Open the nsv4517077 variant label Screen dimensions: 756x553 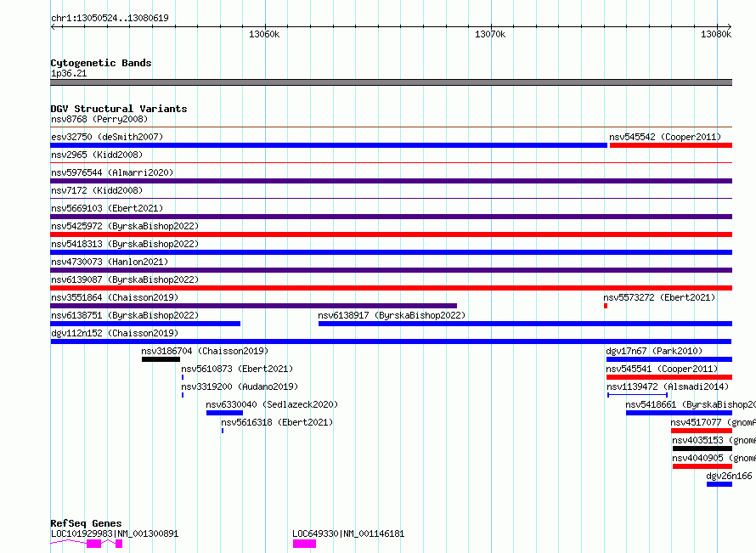pyautogui.click(x=713, y=422)
